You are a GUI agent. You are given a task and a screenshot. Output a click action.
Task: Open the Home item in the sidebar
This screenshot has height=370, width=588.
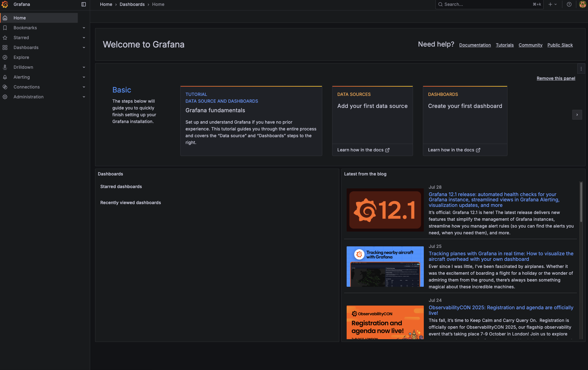tap(39, 18)
